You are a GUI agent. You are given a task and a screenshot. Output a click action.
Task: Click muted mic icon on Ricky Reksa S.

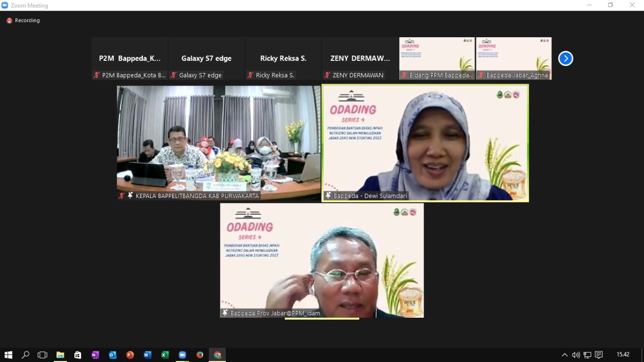pyautogui.click(x=250, y=75)
